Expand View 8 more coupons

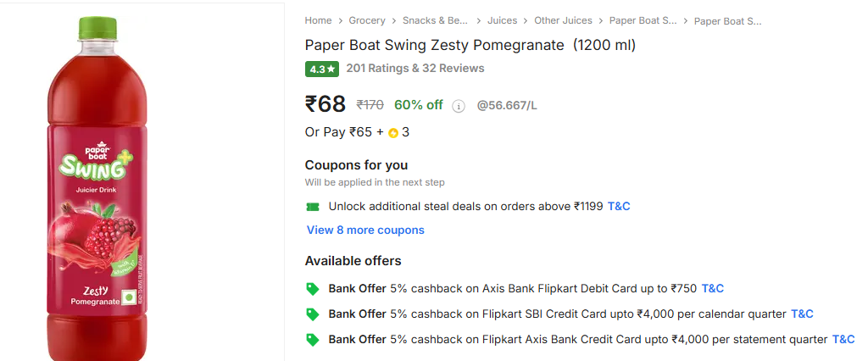click(365, 230)
